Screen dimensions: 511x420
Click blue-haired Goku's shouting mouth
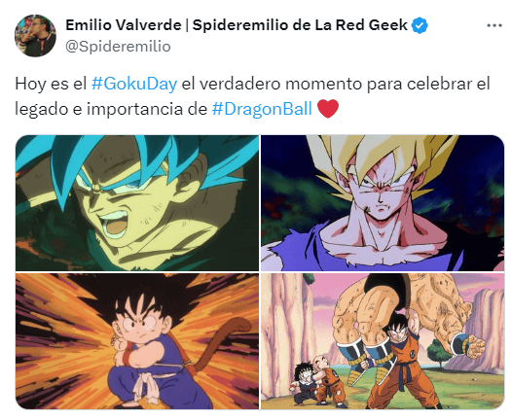coord(117,224)
